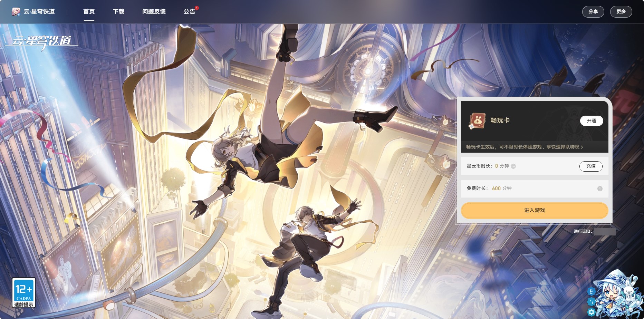Expand the 更多 menu

coord(621,12)
